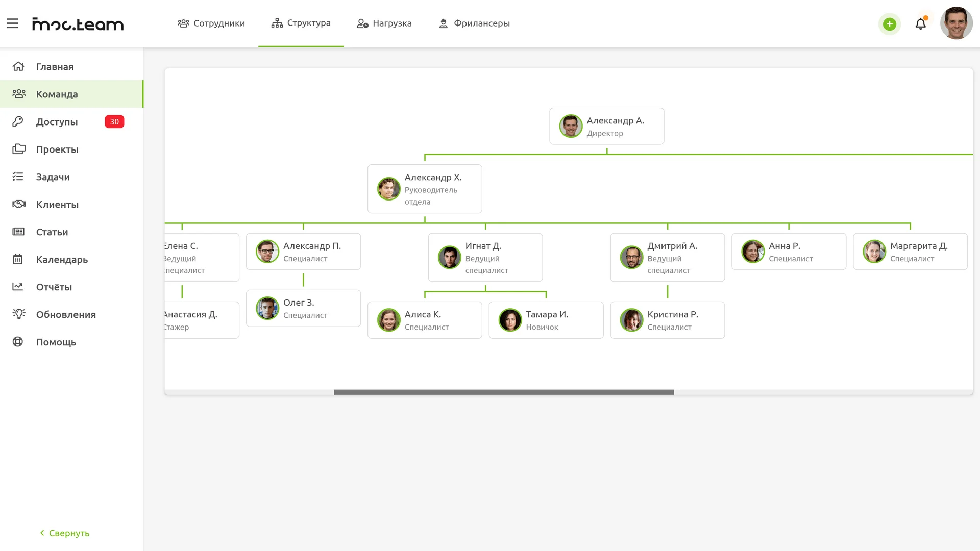Click the notification bell

(x=921, y=23)
